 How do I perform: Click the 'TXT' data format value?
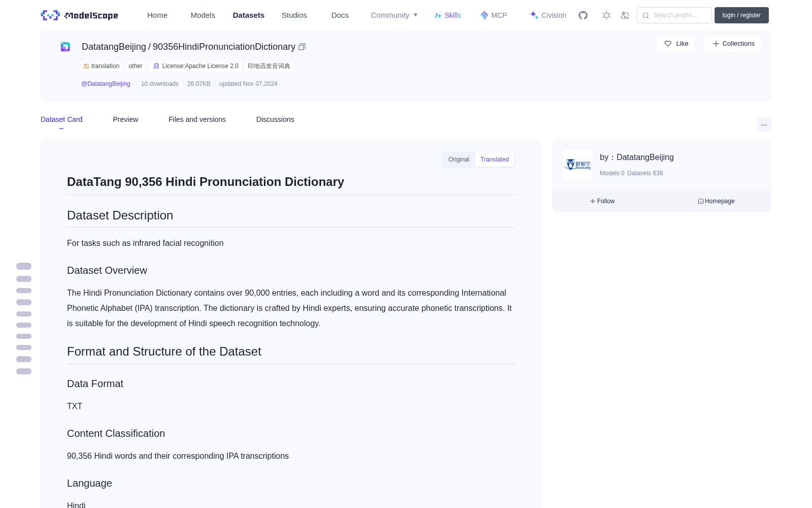[75, 406]
